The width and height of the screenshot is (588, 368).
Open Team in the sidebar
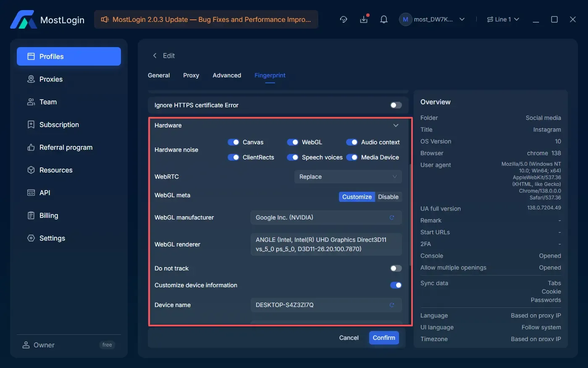(69, 102)
